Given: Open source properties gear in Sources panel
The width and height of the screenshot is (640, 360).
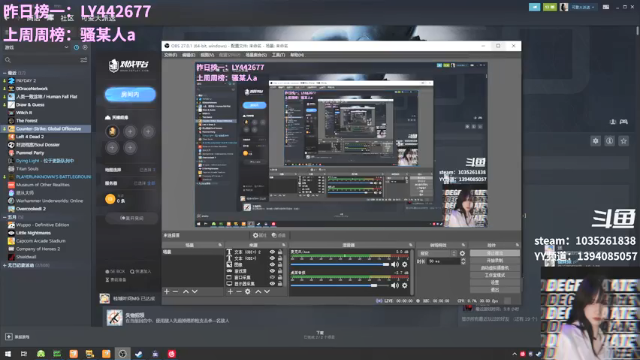Looking at the screenshot, I should [248, 291].
